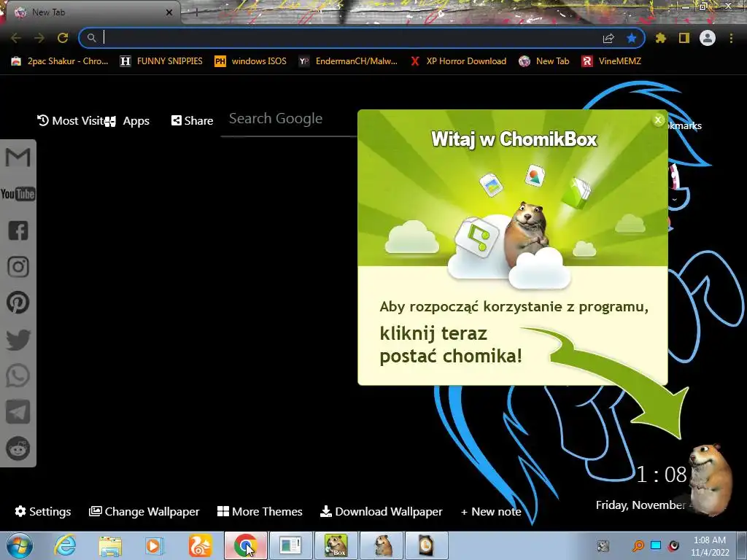
Task: Open Windows Media Player from taskbar
Action: 155,545
